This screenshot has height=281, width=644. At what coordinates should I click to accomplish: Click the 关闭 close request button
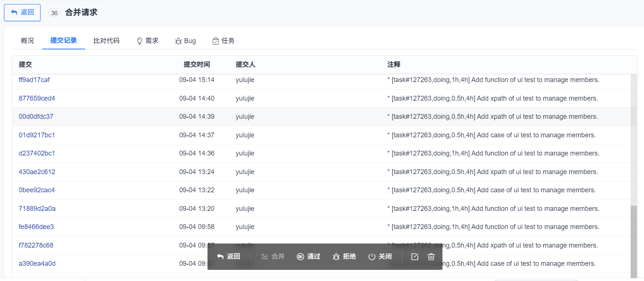[x=380, y=257]
